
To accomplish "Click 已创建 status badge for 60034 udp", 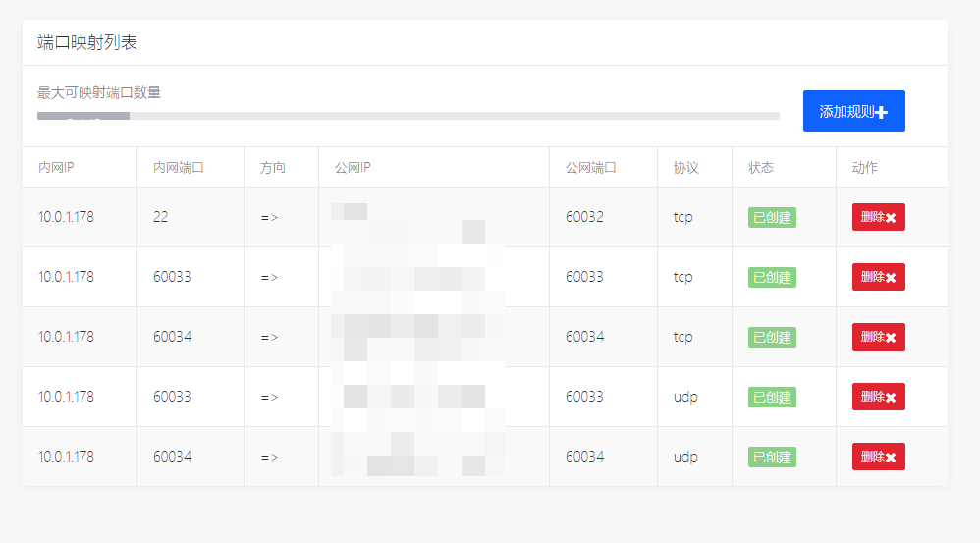I will pyautogui.click(x=772, y=458).
